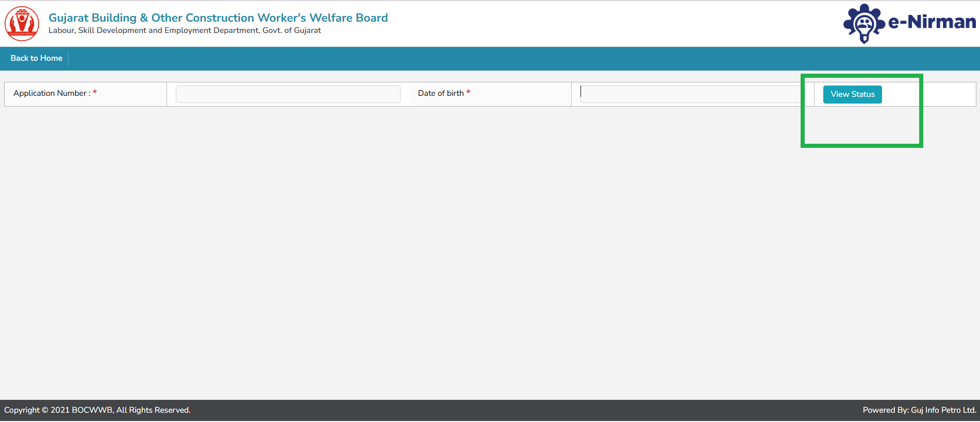Click the e-Nirman gear lightbulb icon

863,24
